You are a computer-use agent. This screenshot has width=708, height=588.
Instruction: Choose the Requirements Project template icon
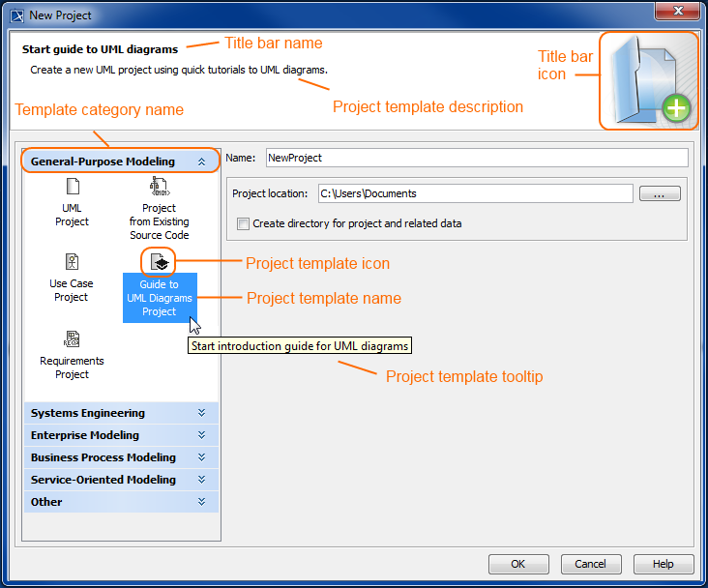72,338
